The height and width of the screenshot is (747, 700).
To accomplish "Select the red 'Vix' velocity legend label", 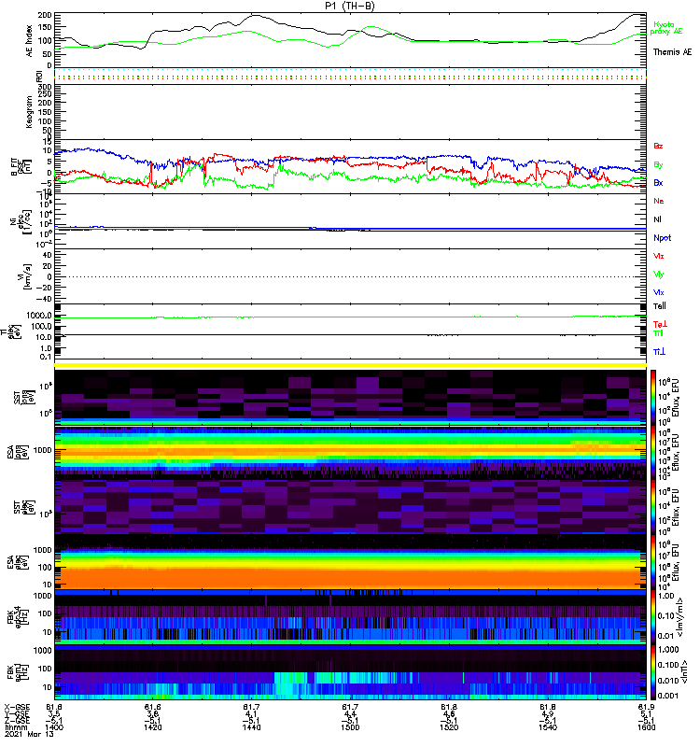I will tap(659, 256).
